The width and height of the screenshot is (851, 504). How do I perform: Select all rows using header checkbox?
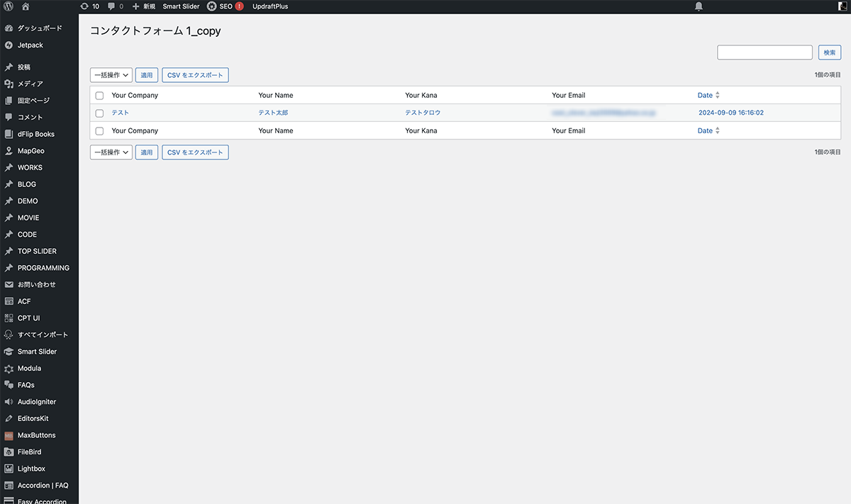[99, 96]
